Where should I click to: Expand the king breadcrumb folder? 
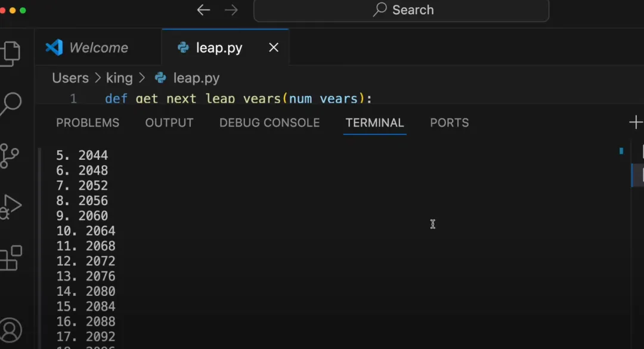tap(119, 78)
